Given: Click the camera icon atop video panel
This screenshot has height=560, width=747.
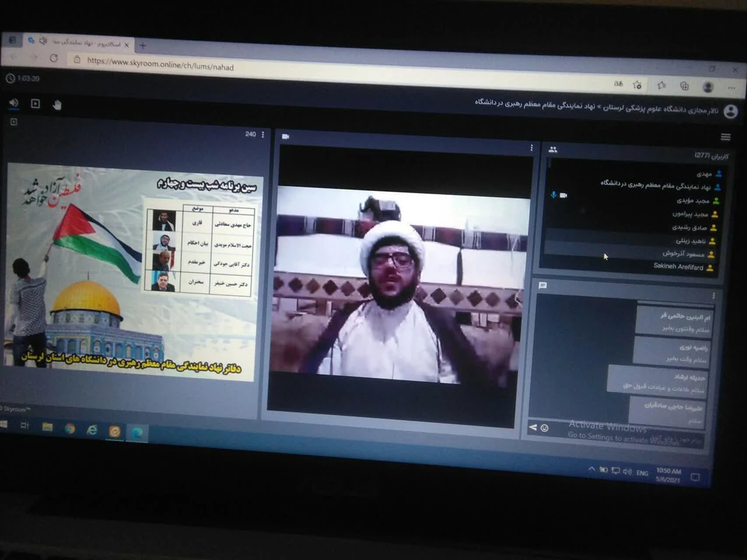Looking at the screenshot, I should (x=286, y=136).
